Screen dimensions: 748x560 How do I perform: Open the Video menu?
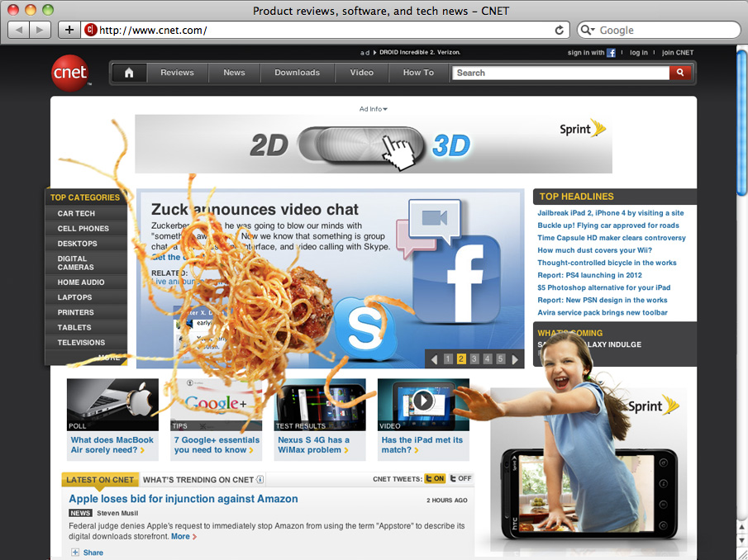[x=361, y=73]
